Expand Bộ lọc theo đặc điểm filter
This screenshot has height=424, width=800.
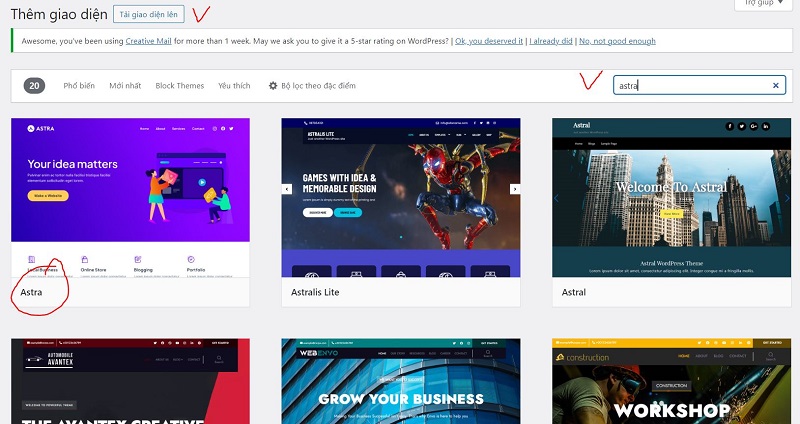[312, 86]
